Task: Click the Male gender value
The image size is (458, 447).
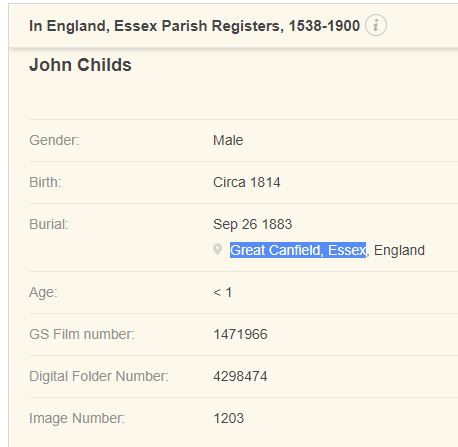Action: coord(228,140)
